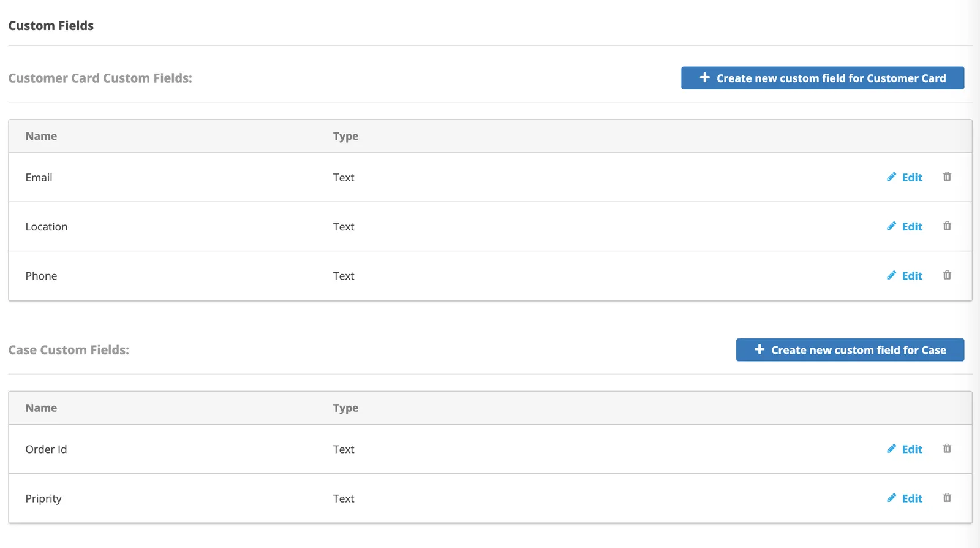Click the trash icon for Location field

[x=947, y=226]
